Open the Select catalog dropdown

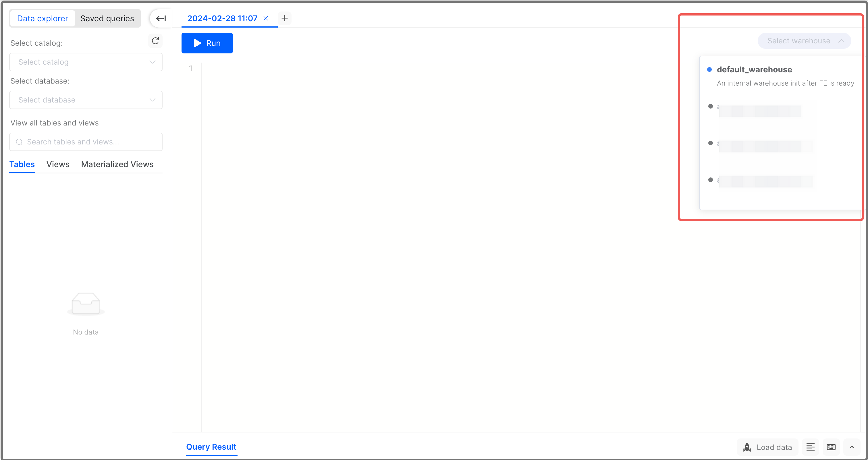coord(86,62)
